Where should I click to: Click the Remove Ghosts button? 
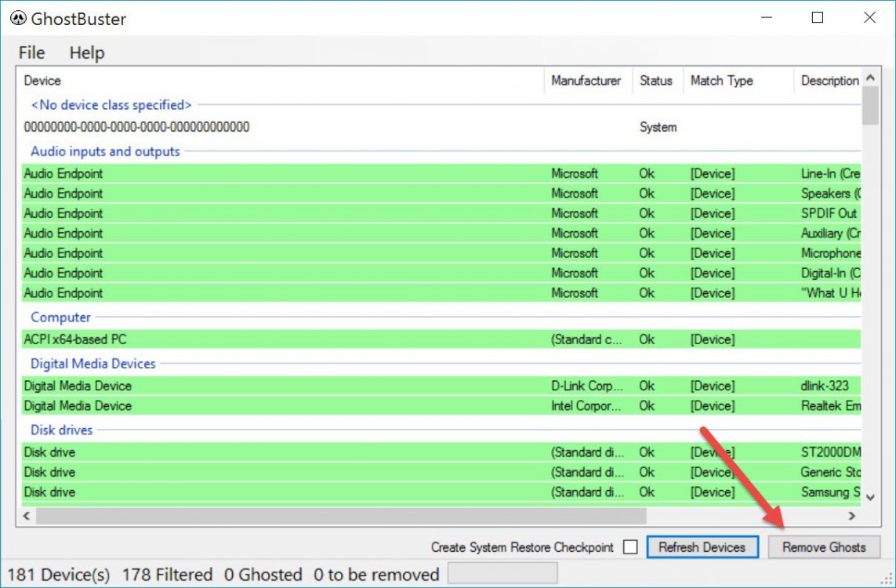pos(824,547)
